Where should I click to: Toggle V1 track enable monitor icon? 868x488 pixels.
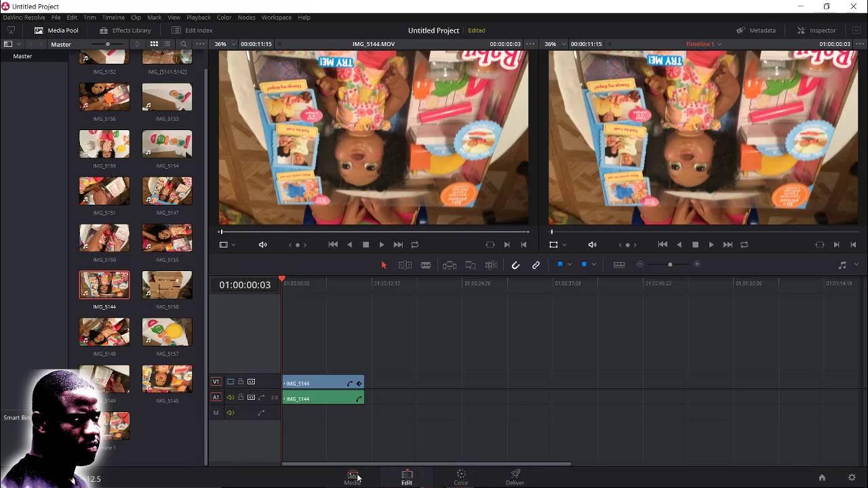click(230, 382)
